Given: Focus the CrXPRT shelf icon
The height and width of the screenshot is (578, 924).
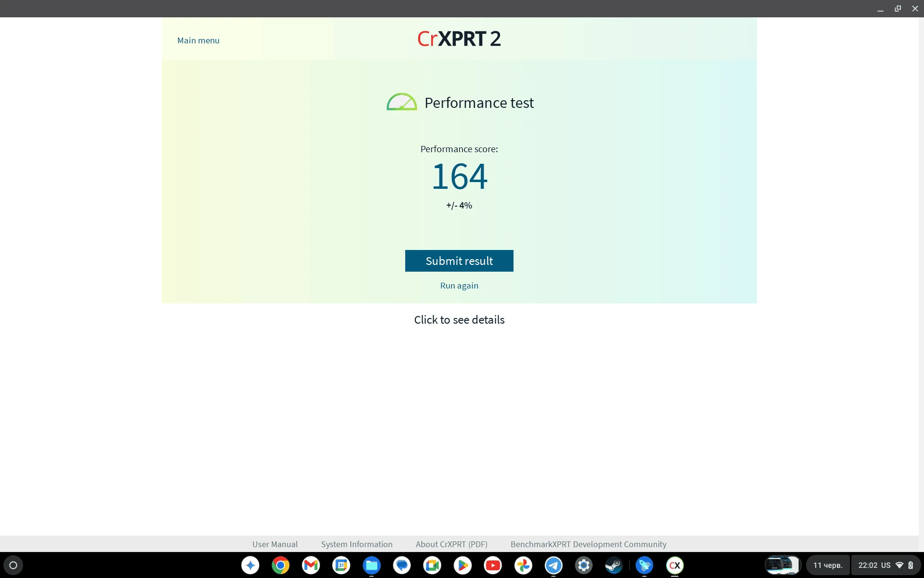Looking at the screenshot, I should pos(675,565).
